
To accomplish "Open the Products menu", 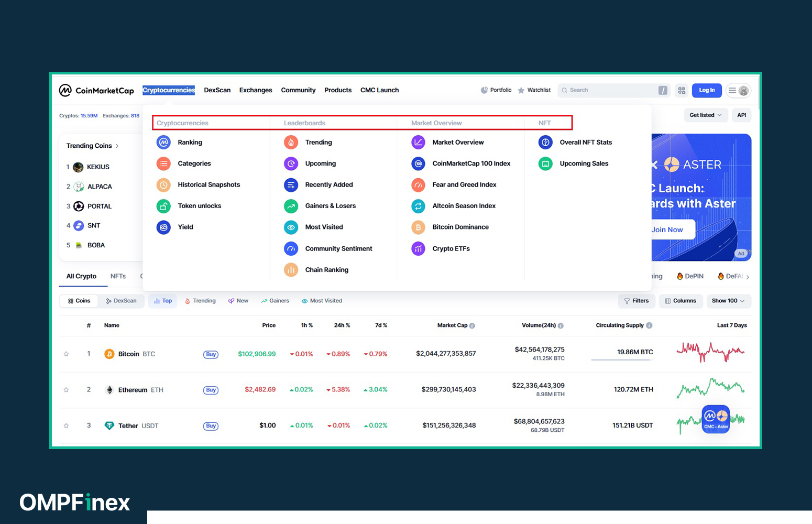I will pyautogui.click(x=338, y=90).
